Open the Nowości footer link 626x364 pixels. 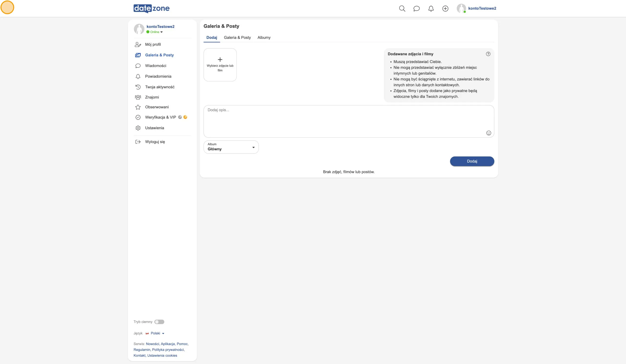pyautogui.click(x=153, y=344)
